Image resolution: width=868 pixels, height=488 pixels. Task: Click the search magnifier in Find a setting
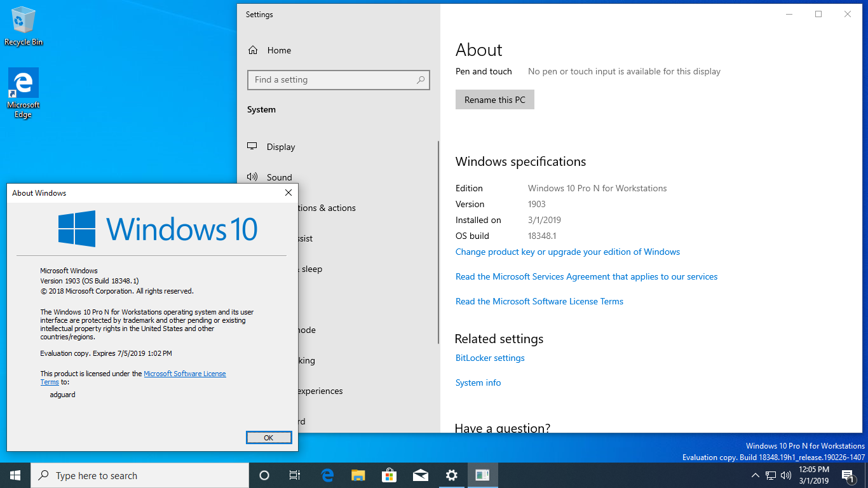point(420,80)
